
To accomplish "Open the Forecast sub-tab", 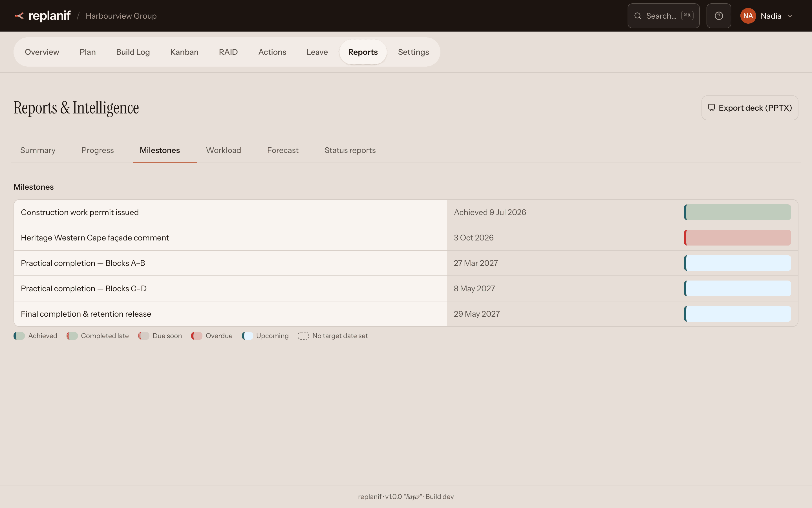I will 283,150.
